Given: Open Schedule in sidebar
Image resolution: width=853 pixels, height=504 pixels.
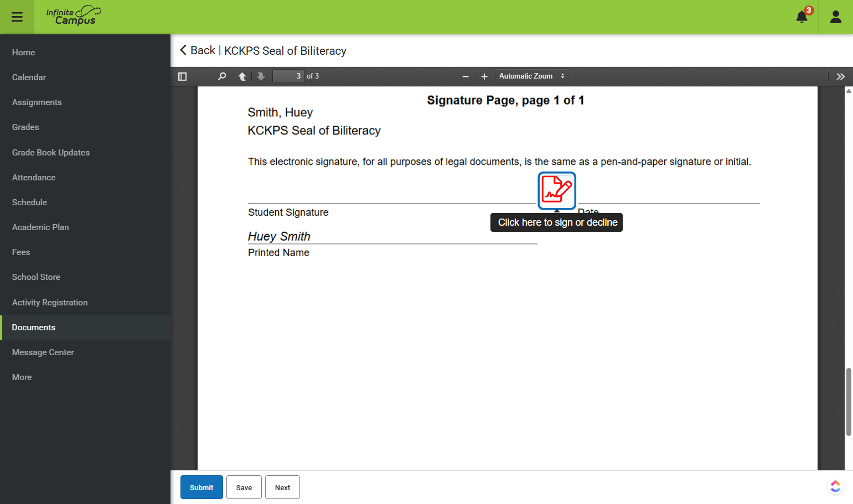Looking at the screenshot, I should coord(85,202).
